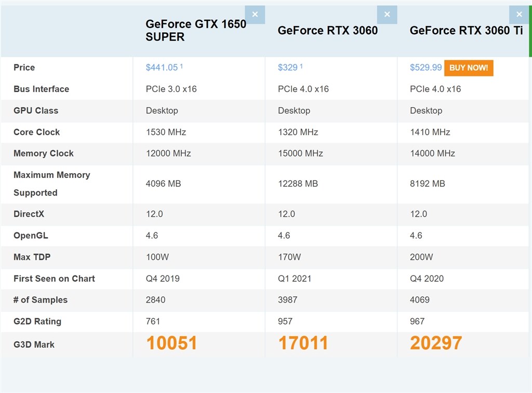The height and width of the screenshot is (393, 532).
Task: Open the $441.05 price link
Action: [x=162, y=68]
